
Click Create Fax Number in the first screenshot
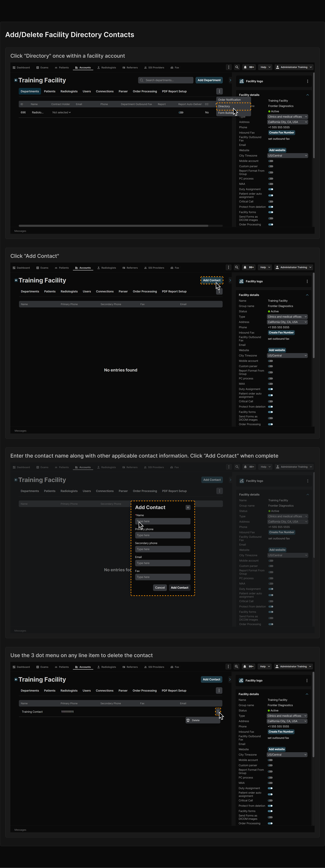pos(282,133)
